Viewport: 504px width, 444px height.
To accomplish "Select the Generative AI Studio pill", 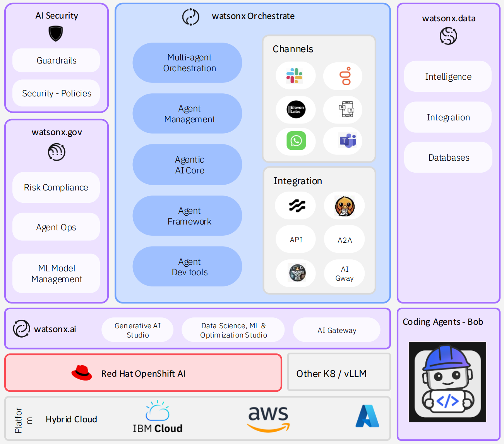I will 137,330.
